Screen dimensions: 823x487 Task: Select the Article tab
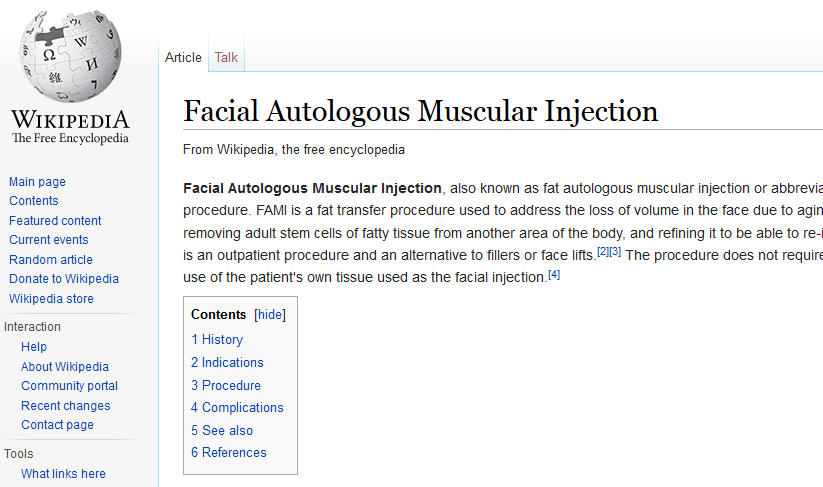click(183, 57)
